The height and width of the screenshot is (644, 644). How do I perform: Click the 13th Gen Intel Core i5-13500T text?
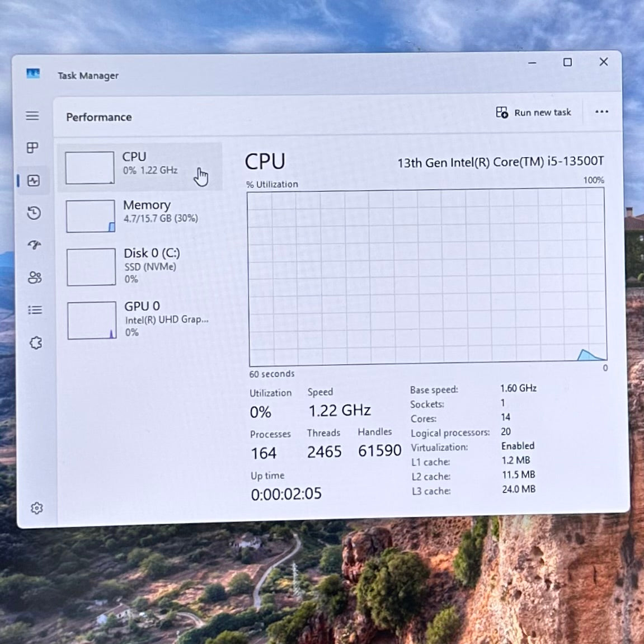(x=501, y=162)
